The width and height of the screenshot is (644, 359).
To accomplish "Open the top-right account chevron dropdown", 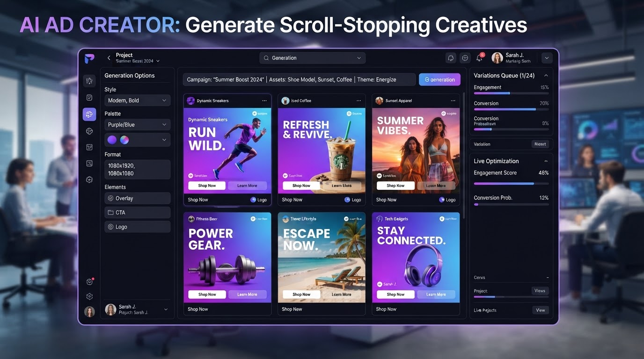I will coord(547,58).
